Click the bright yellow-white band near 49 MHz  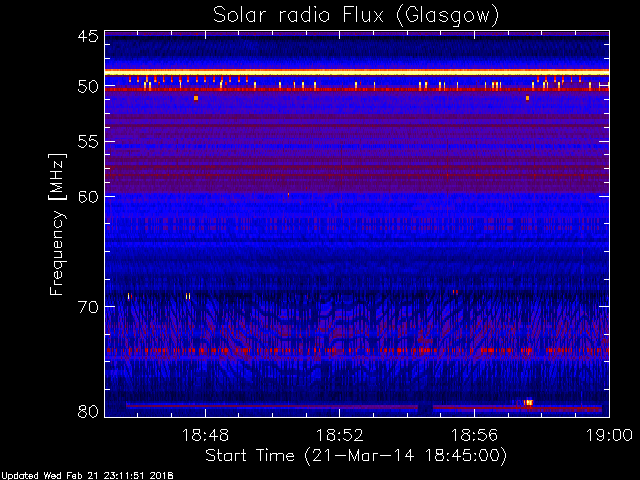357,73
